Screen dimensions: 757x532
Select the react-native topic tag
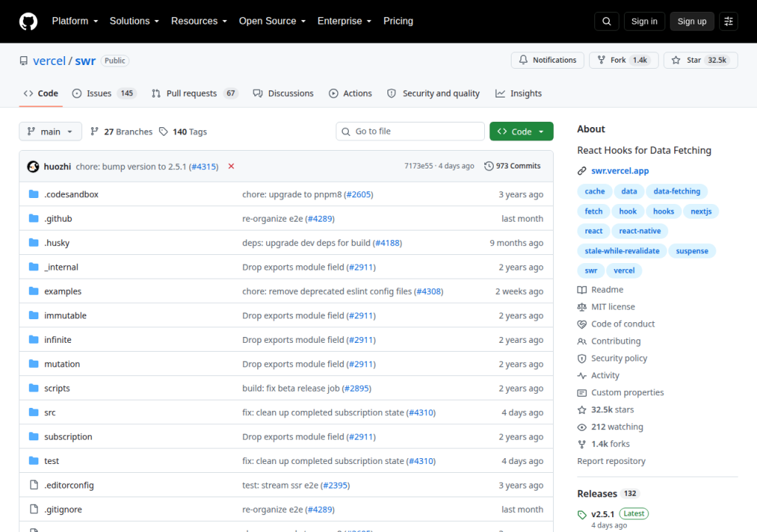click(x=639, y=231)
